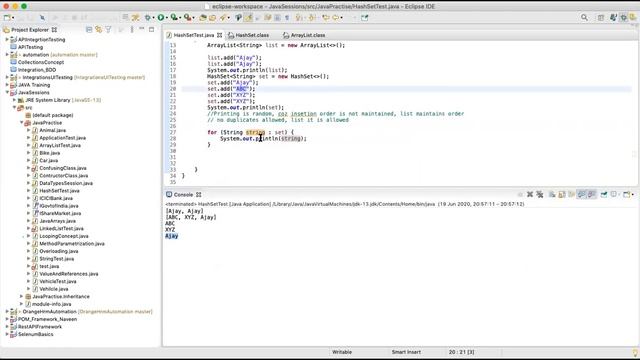This screenshot has height=360, width=640.
Task: Click Remove All Terminated Launches in Console
Action: [x=540, y=195]
